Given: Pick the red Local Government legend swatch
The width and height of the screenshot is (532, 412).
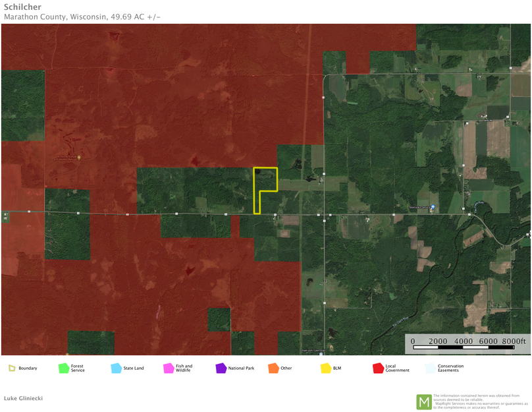Looking at the screenshot, I should click(378, 368).
